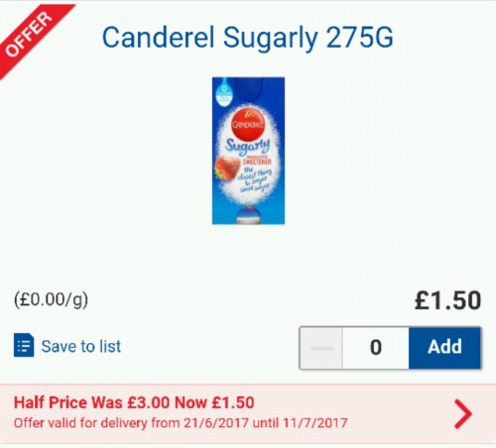Viewport: 496px width, 448px height.
Task: Open the Save to list link
Action: click(x=81, y=346)
